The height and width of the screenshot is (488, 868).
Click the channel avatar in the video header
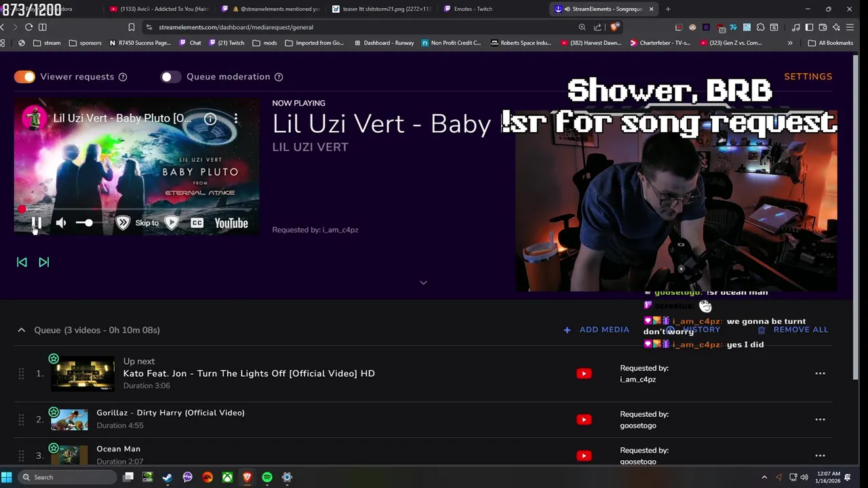point(33,119)
